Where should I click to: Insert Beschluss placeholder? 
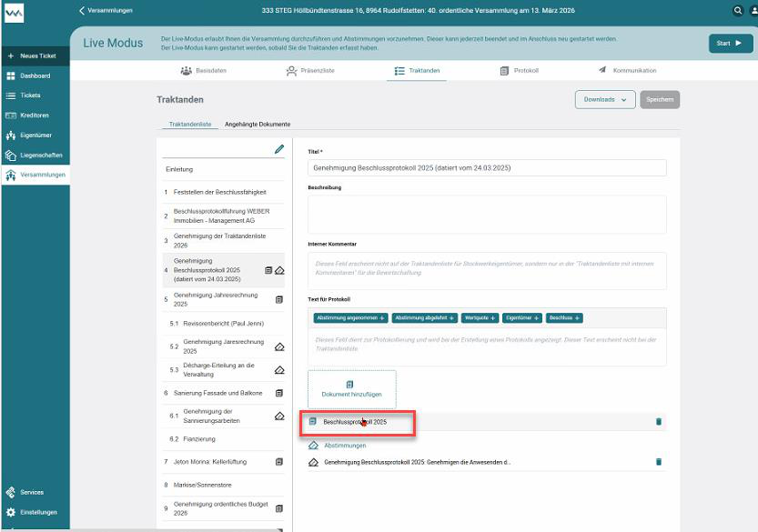tap(564, 318)
